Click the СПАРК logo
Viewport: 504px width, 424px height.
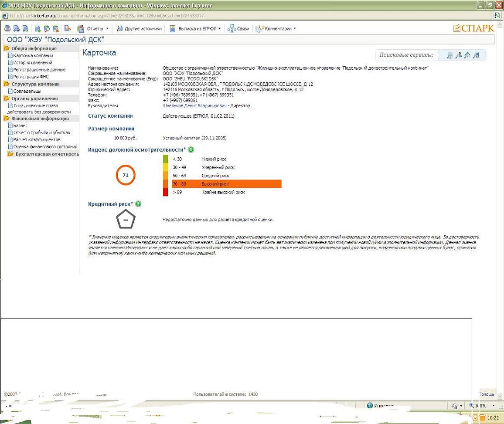click(x=473, y=28)
